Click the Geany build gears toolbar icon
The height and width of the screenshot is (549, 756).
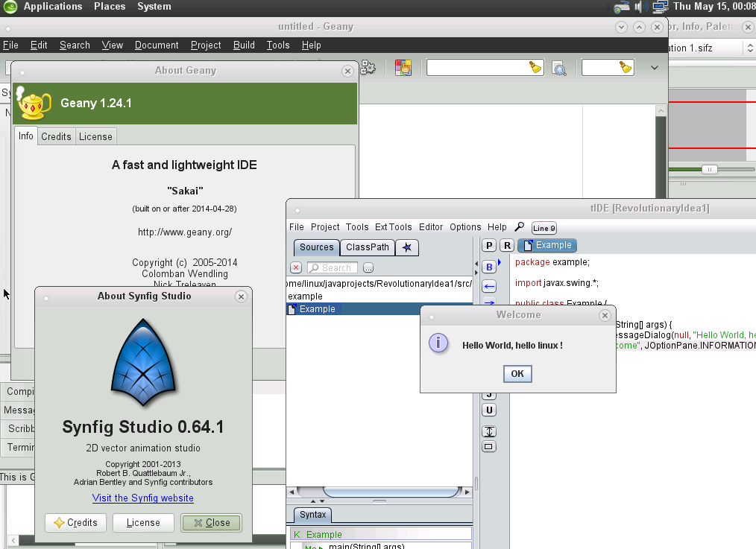[368, 68]
